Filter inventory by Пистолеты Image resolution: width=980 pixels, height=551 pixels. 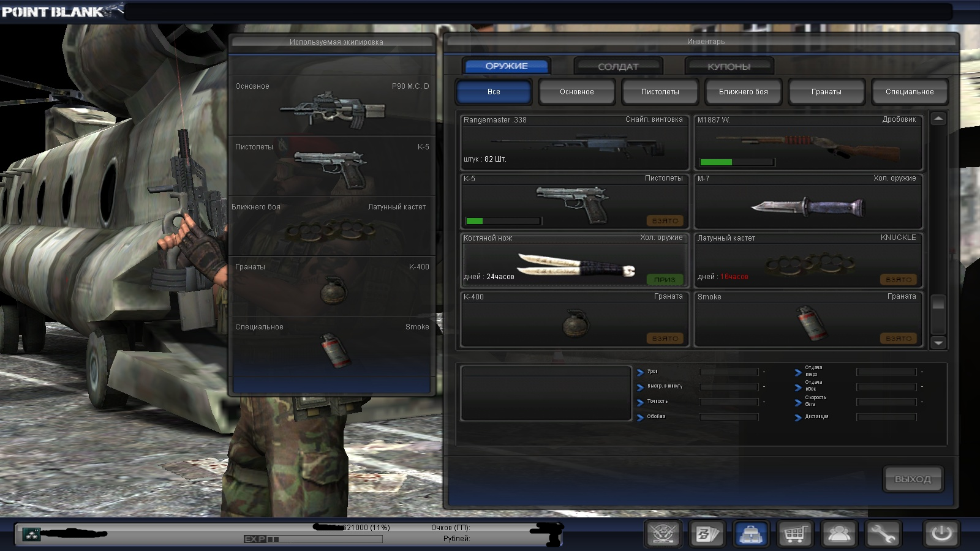tap(660, 92)
